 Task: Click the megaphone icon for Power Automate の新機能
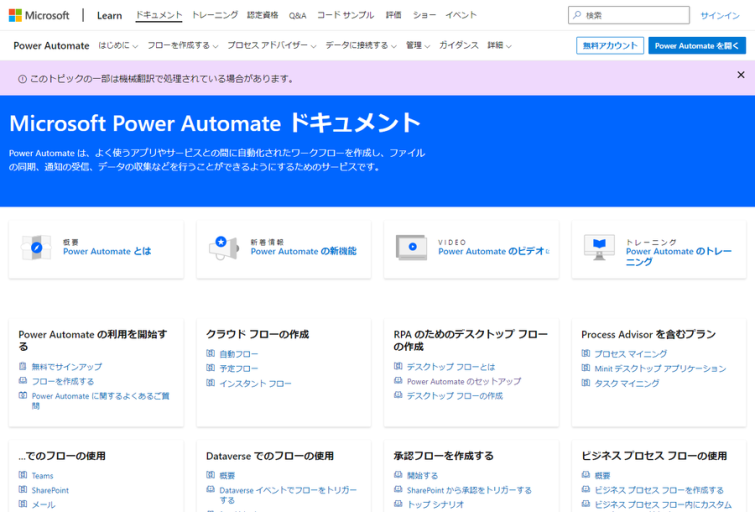coord(224,248)
